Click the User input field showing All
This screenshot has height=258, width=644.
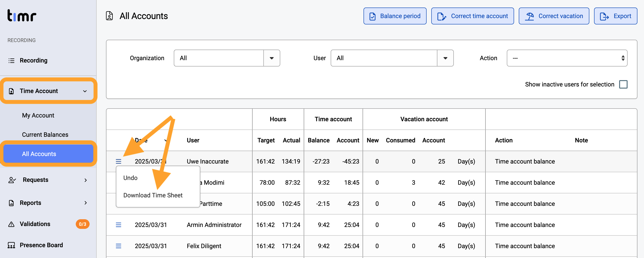(x=384, y=58)
